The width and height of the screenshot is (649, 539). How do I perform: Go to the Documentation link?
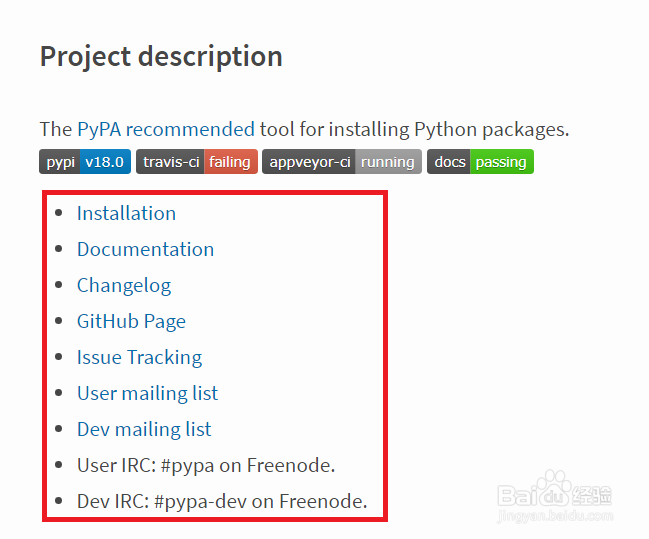click(x=145, y=249)
